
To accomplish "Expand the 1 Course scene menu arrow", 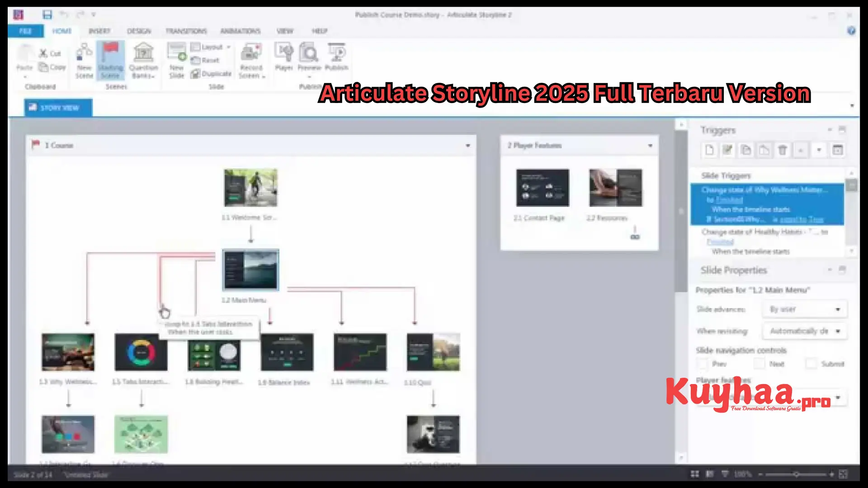I will pyautogui.click(x=468, y=145).
